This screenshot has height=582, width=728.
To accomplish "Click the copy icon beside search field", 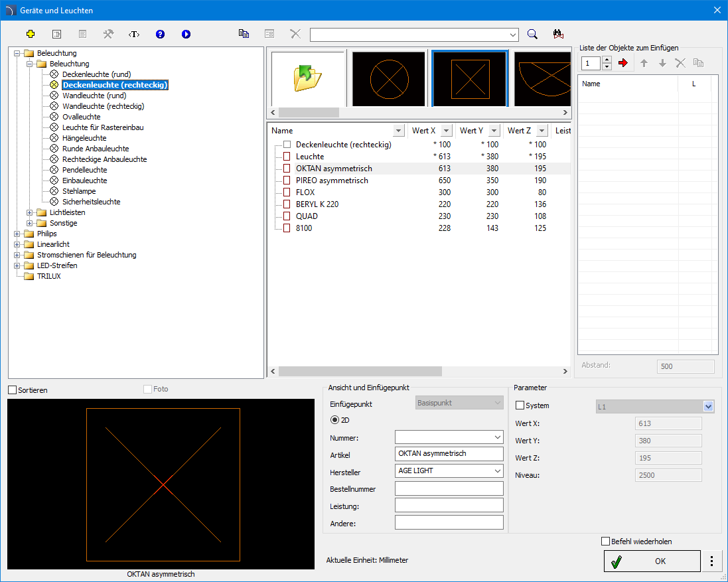I will tap(244, 34).
